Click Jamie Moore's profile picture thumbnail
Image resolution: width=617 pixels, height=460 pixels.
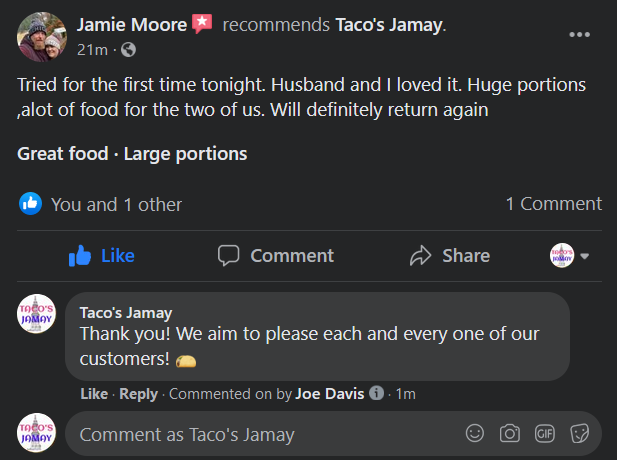(x=41, y=35)
